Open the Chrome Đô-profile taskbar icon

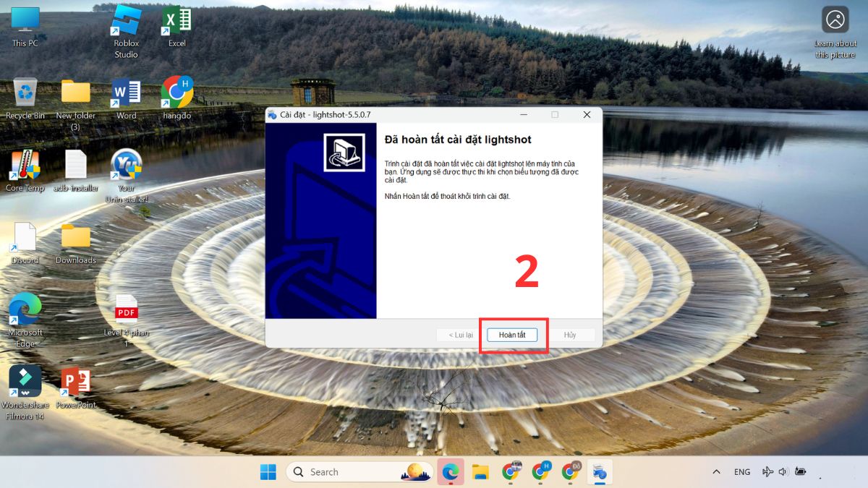[571, 472]
